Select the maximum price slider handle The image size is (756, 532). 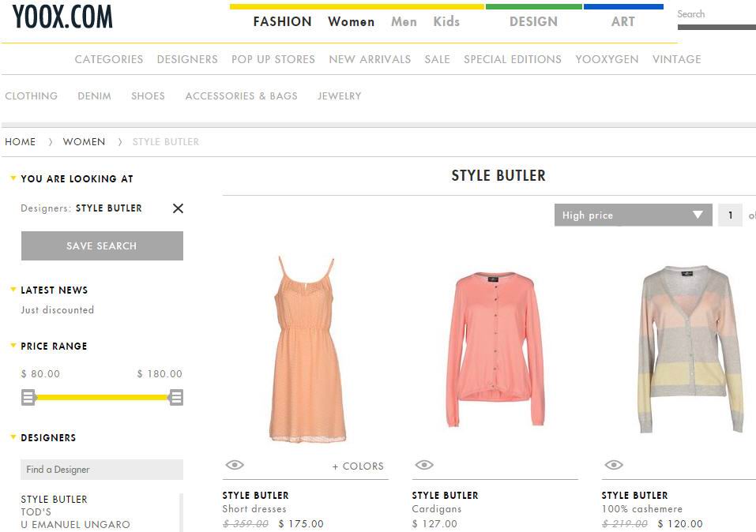point(176,398)
